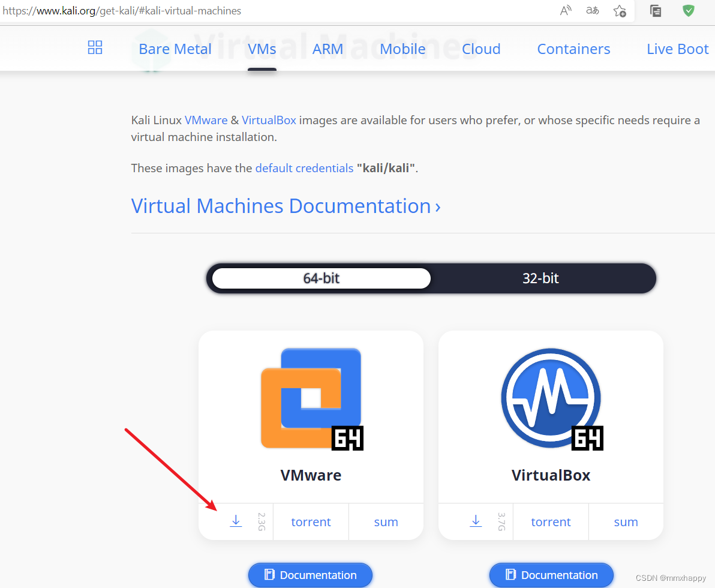Switch to the Live Boot tab
This screenshot has height=588, width=715.
tap(678, 49)
